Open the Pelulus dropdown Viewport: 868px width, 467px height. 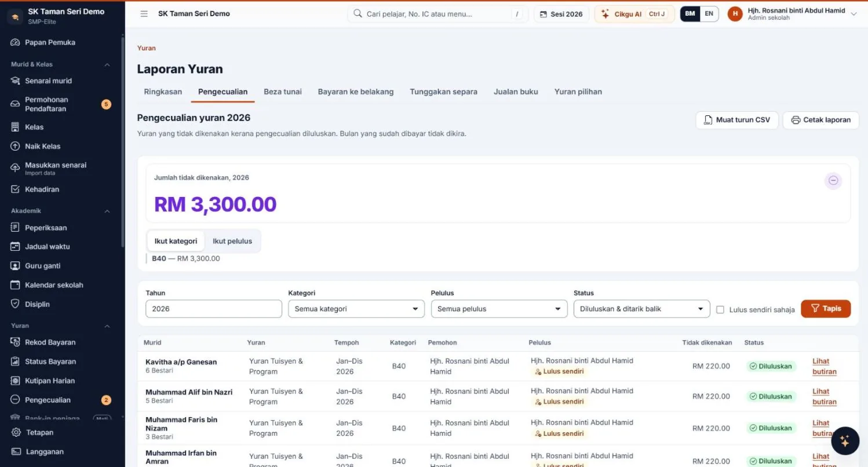coord(499,309)
